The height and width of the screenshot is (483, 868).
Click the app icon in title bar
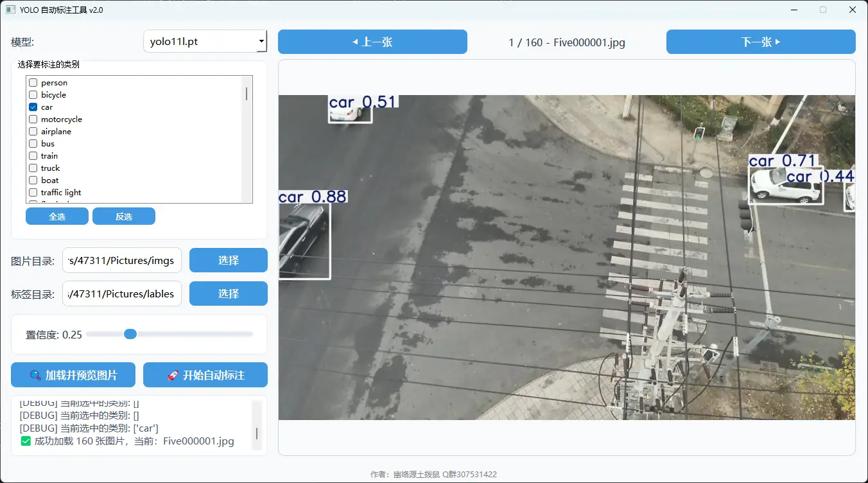tap(11, 10)
